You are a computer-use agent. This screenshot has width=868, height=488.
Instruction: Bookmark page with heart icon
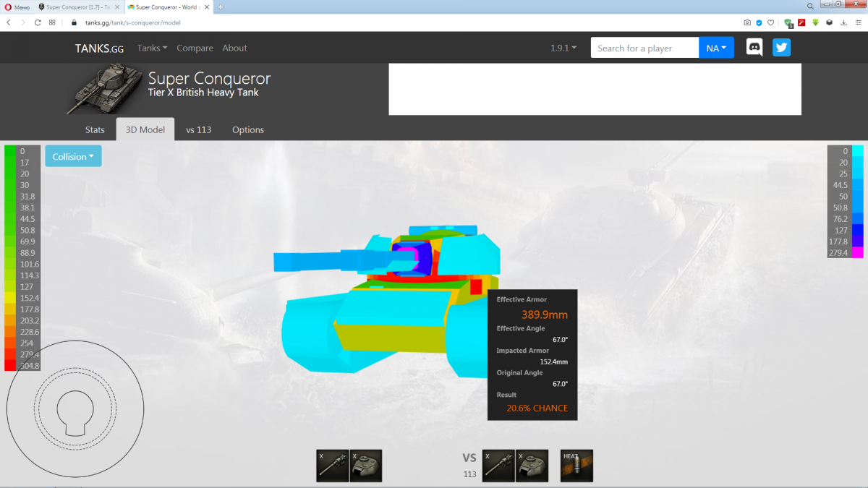(771, 22)
